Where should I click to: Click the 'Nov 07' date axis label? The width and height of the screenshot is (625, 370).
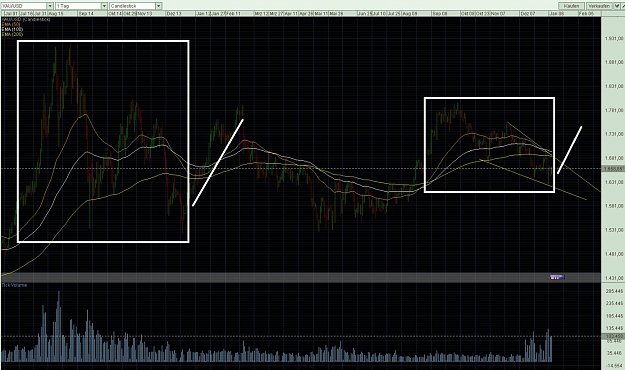point(498,14)
